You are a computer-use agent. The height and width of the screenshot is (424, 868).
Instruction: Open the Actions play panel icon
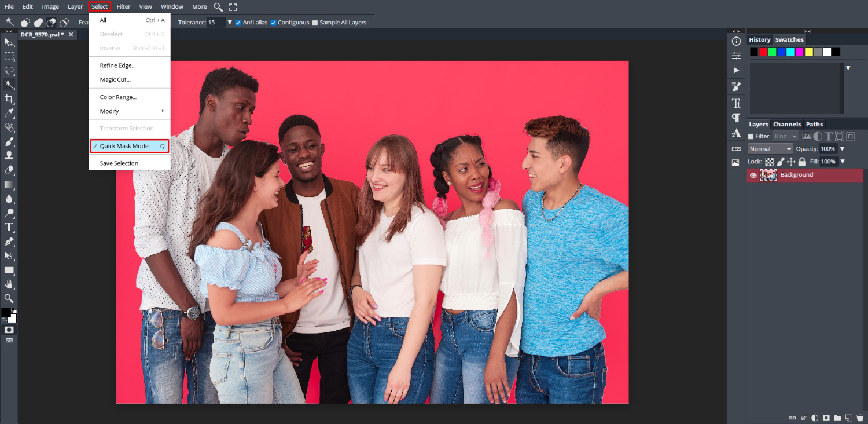tap(736, 70)
